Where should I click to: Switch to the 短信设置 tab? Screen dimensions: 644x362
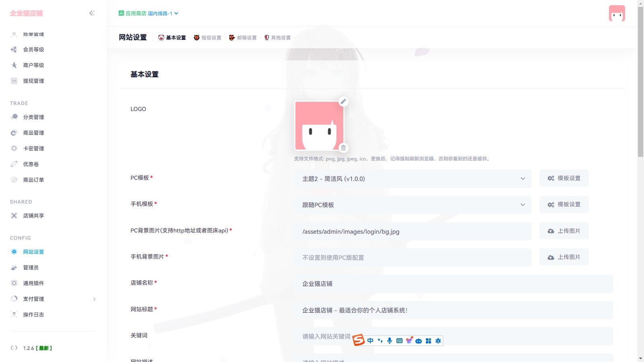point(208,37)
